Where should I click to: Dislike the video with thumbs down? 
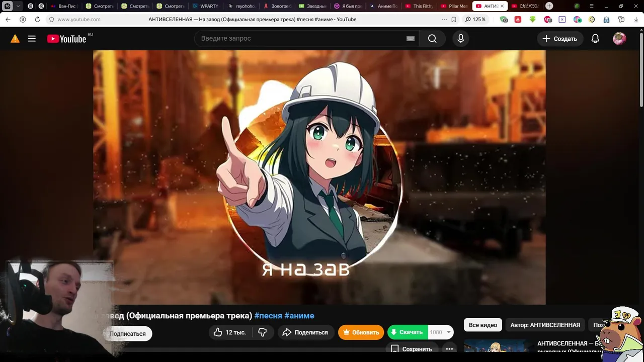262,332
